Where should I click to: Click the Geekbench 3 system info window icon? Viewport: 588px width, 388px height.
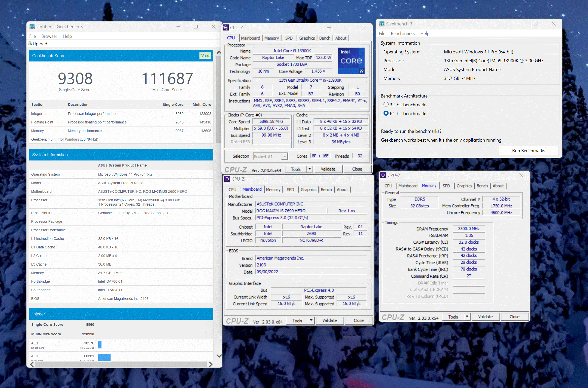[x=382, y=24]
